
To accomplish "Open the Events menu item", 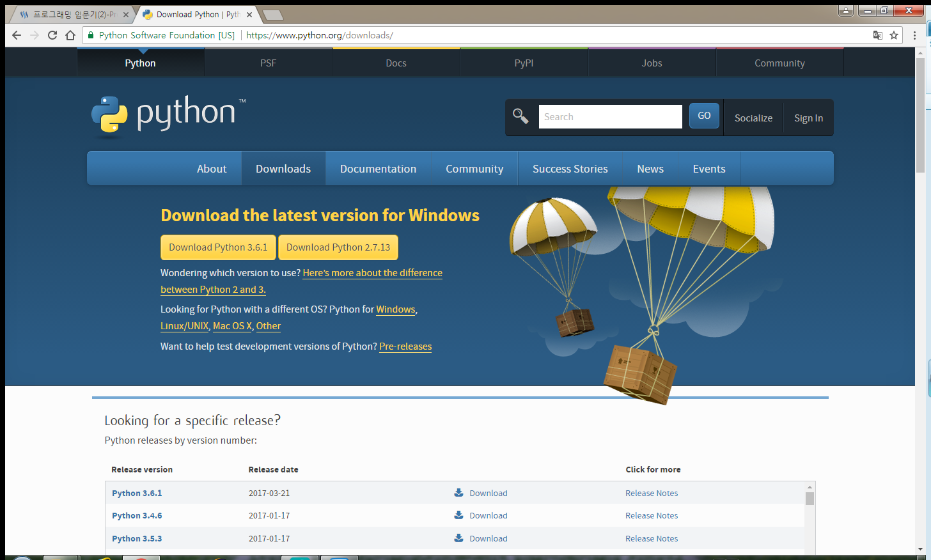I will tap(709, 169).
